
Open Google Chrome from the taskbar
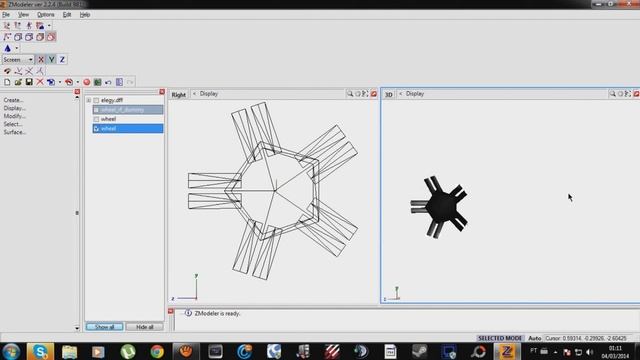click(x=157, y=351)
